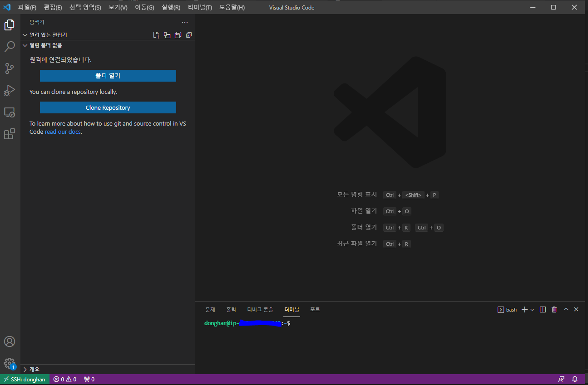
Task: Open the Accounts icon in activity bar
Action: click(x=10, y=341)
